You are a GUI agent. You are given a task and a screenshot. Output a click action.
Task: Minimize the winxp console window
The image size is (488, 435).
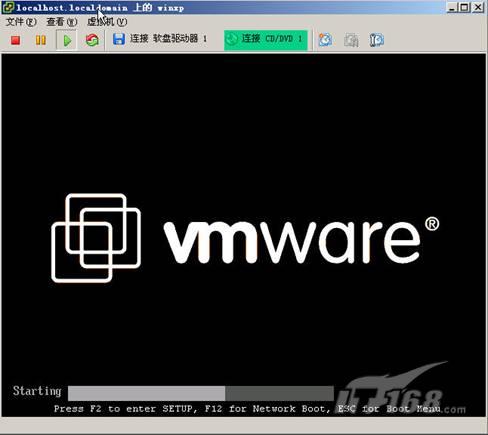tap(452, 7)
